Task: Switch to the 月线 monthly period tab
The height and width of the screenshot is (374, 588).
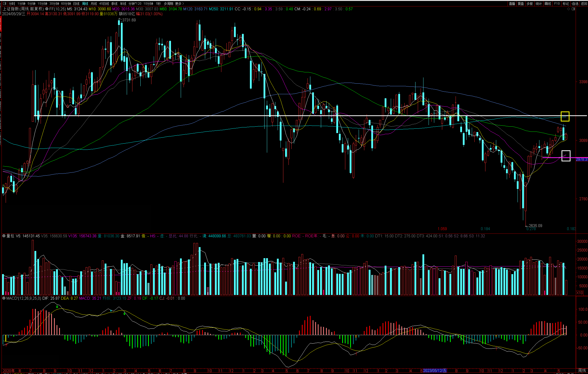Action: click(94, 4)
